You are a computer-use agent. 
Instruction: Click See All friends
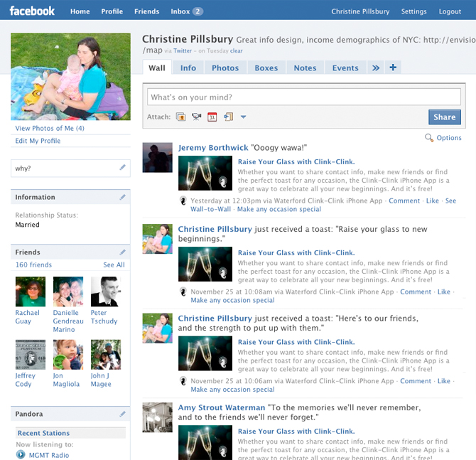tap(114, 264)
